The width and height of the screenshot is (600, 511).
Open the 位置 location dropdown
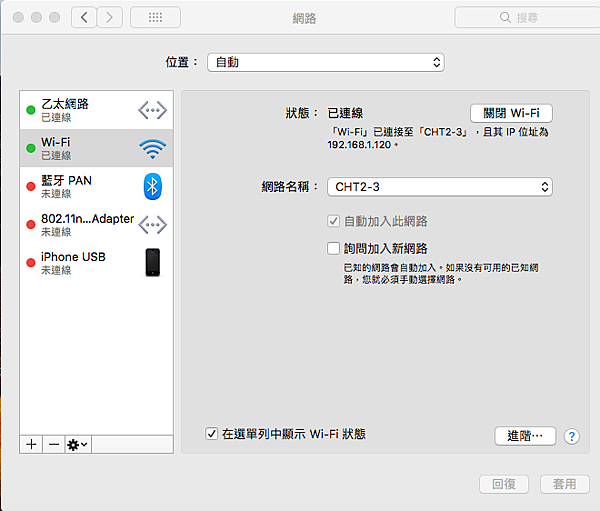[x=326, y=62]
